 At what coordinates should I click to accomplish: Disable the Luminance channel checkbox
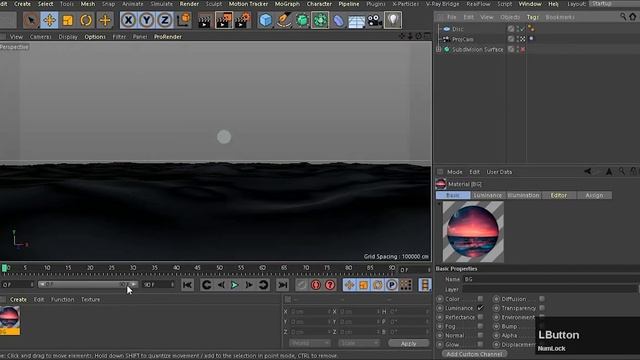click(480, 308)
